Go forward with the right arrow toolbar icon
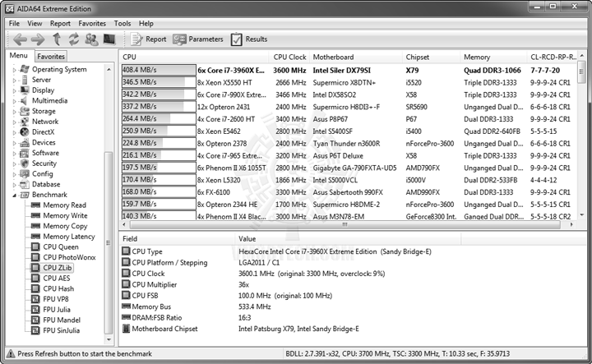The image size is (592, 364). pyautogui.click(x=38, y=39)
